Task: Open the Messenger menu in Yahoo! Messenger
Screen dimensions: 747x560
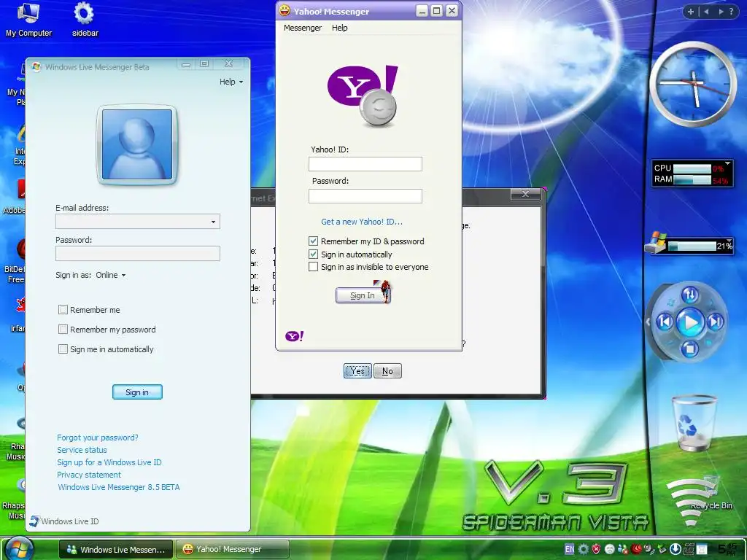Action: click(303, 28)
